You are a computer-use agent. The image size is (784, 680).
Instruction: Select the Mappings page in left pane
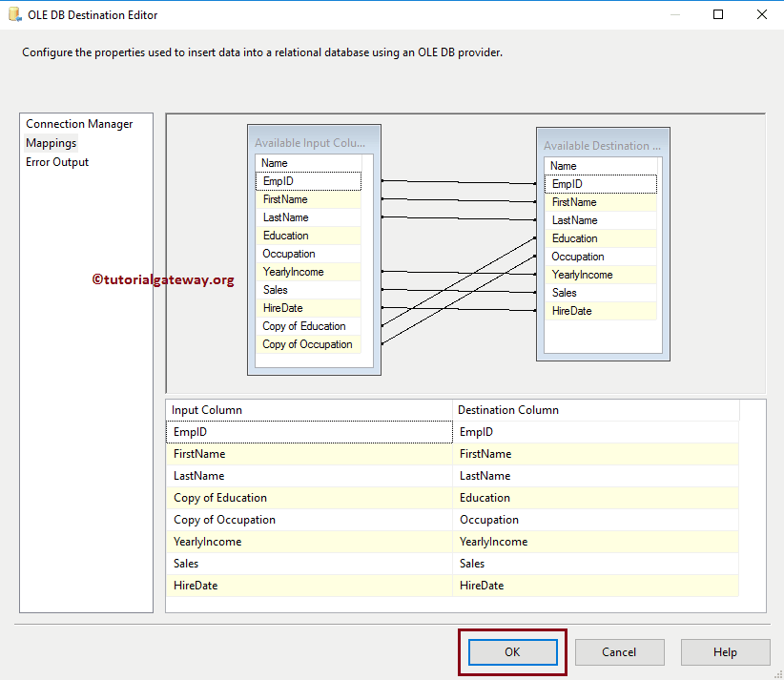click(51, 142)
